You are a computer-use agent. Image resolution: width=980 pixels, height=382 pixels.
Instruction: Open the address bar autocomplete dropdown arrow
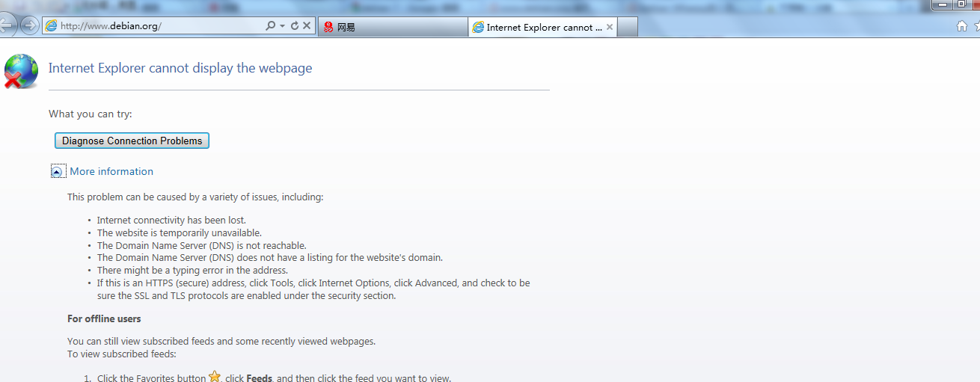pyautogui.click(x=282, y=26)
